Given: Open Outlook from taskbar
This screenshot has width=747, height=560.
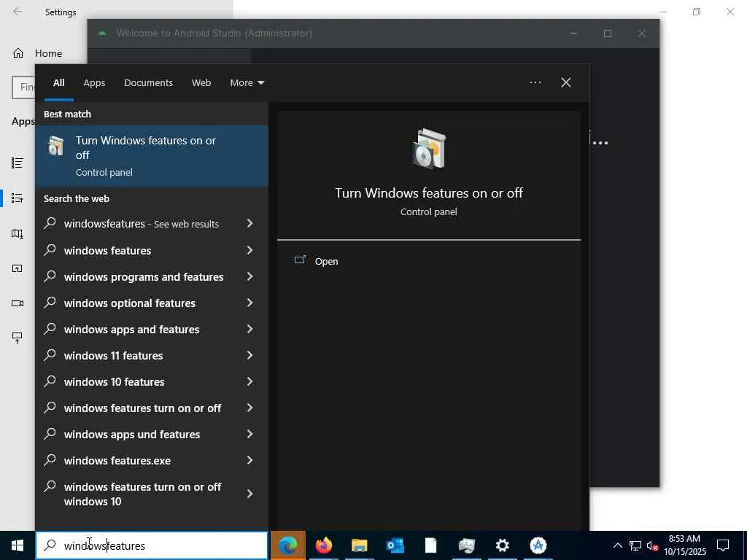Looking at the screenshot, I should (395, 545).
